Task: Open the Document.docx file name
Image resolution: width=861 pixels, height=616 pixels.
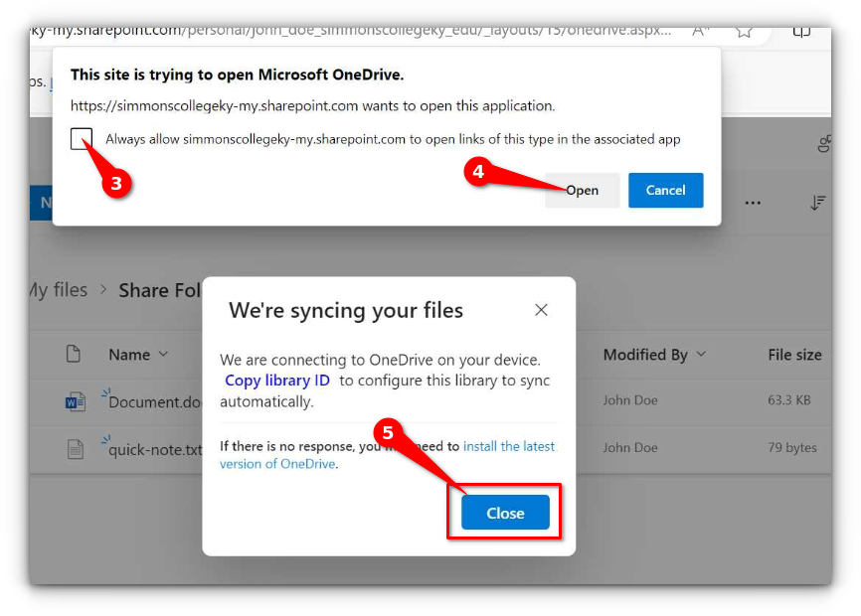Action: click(155, 402)
